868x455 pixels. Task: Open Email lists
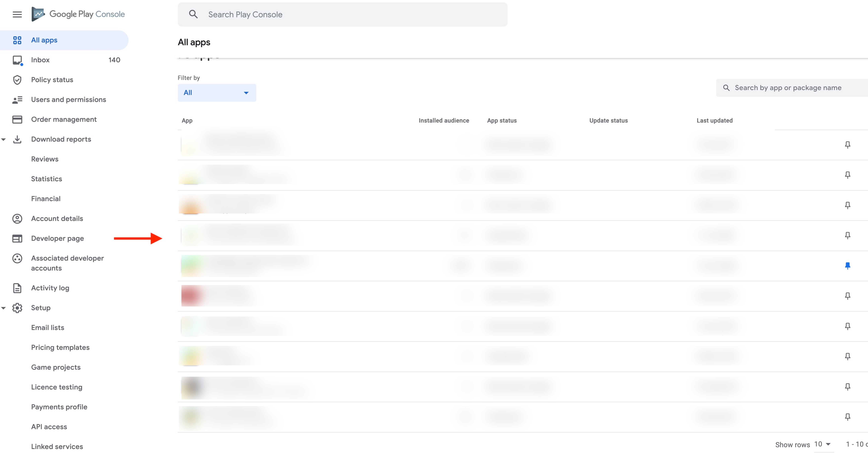point(48,328)
